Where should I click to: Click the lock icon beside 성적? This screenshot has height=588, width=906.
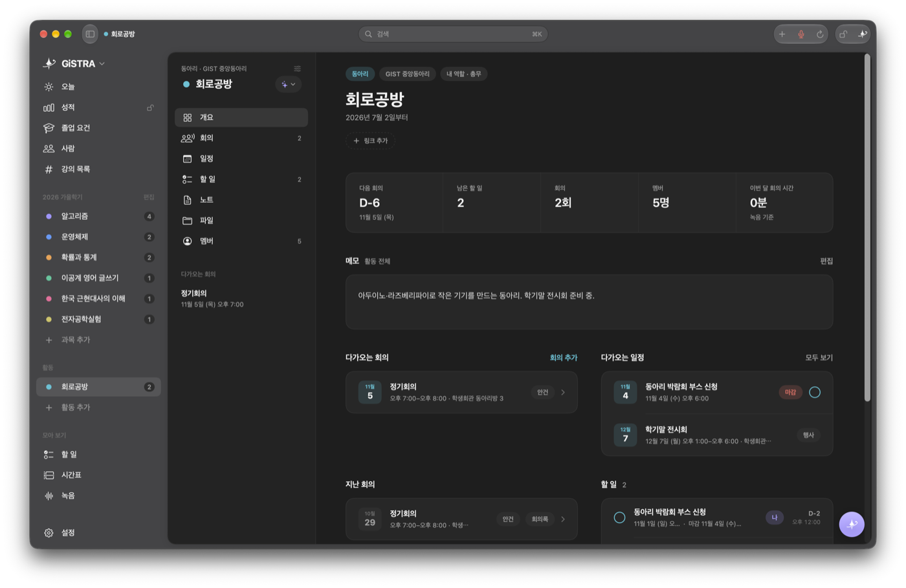click(150, 107)
